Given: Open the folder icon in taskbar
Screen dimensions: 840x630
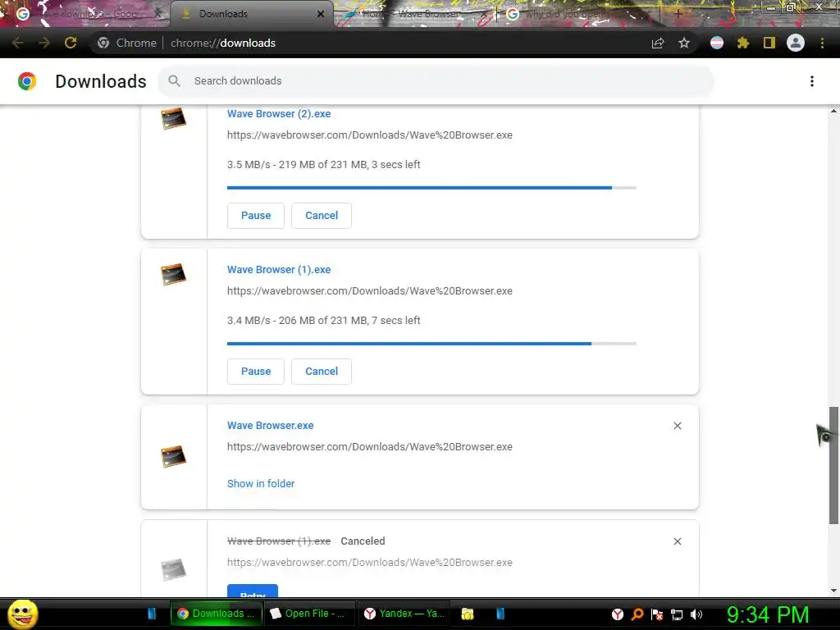Looking at the screenshot, I should [x=467, y=614].
